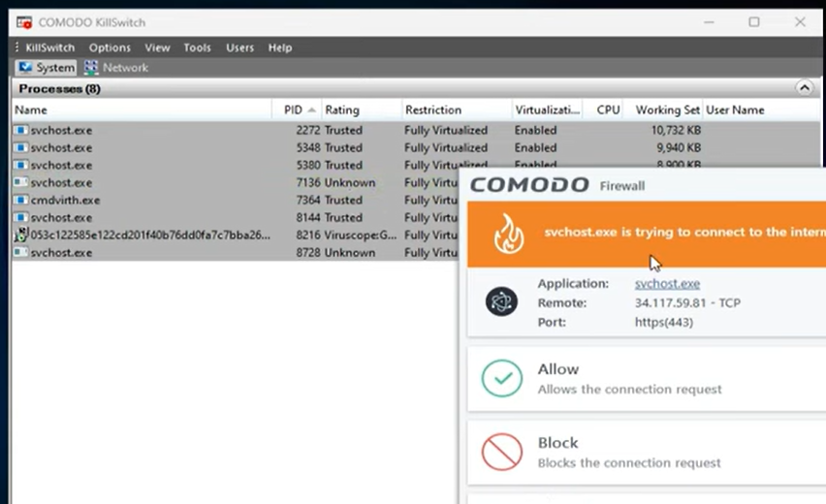Open the Help menu
826x504 pixels.
tap(280, 47)
